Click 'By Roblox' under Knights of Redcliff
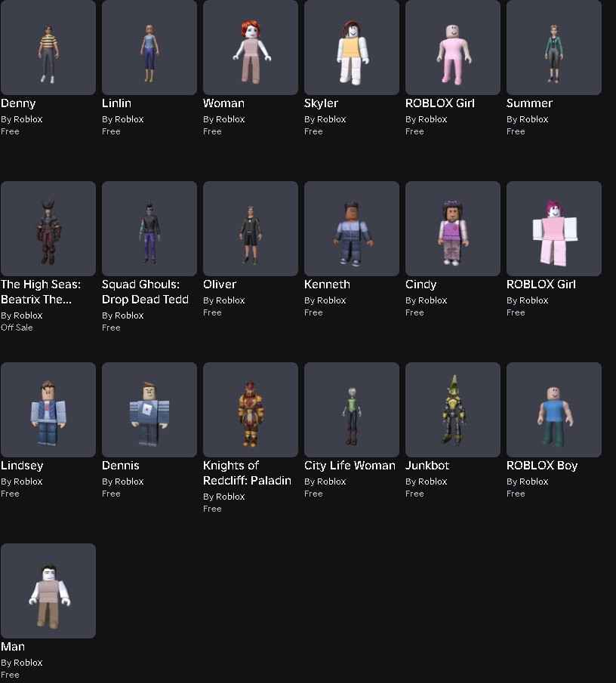The height and width of the screenshot is (683, 616). click(x=224, y=497)
